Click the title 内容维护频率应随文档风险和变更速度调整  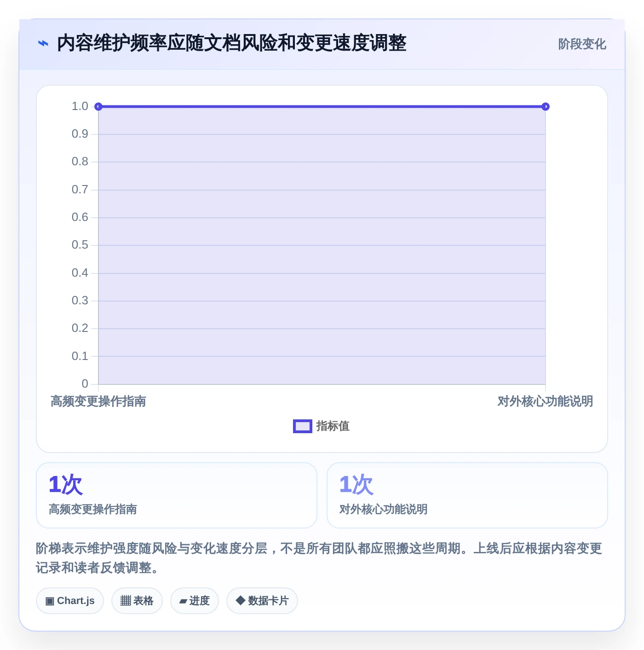click(x=231, y=43)
